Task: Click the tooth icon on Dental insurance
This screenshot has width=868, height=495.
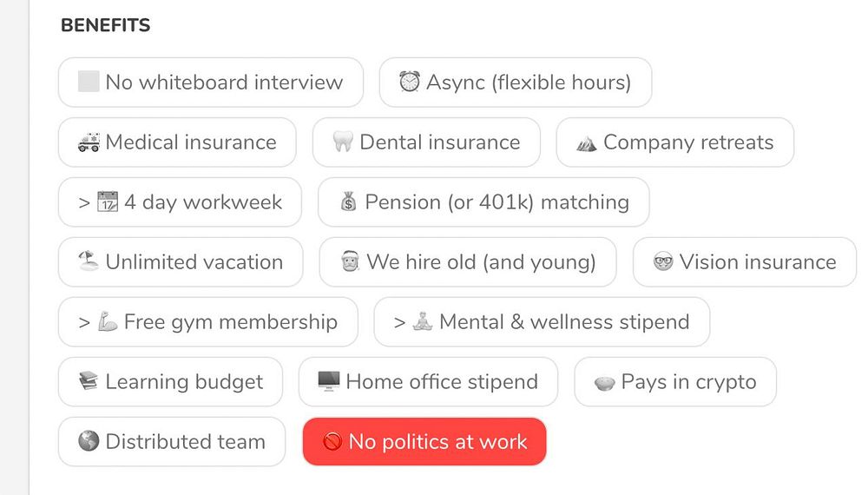Action: click(x=343, y=142)
